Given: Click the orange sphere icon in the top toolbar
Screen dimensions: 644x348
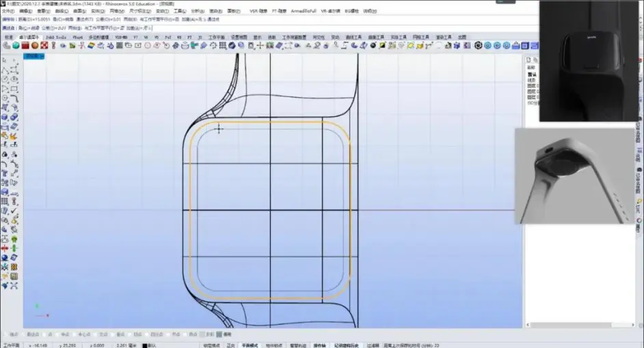Looking at the screenshot, I should (x=35, y=46).
